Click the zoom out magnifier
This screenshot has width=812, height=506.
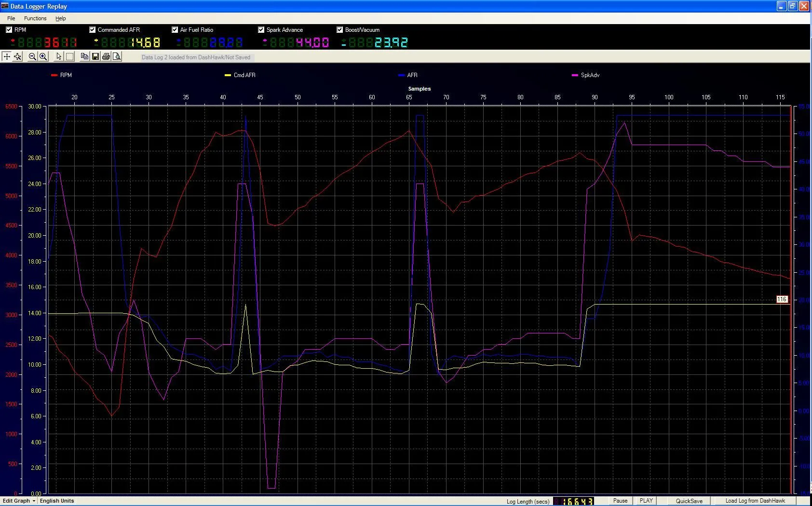coord(32,56)
